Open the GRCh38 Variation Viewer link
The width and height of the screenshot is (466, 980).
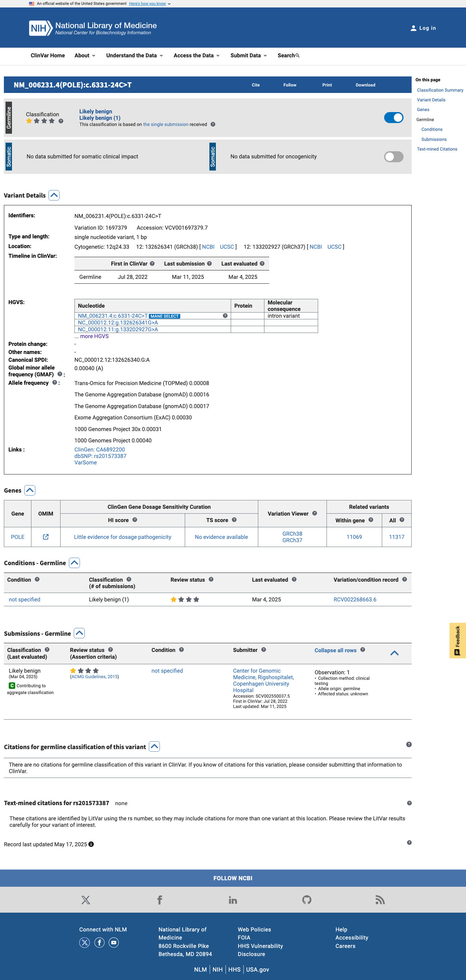292,534
